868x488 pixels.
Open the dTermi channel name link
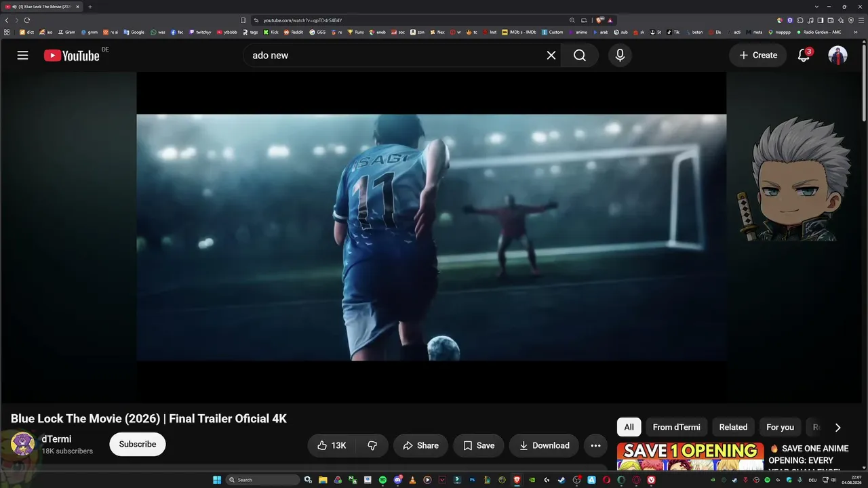coord(56,439)
